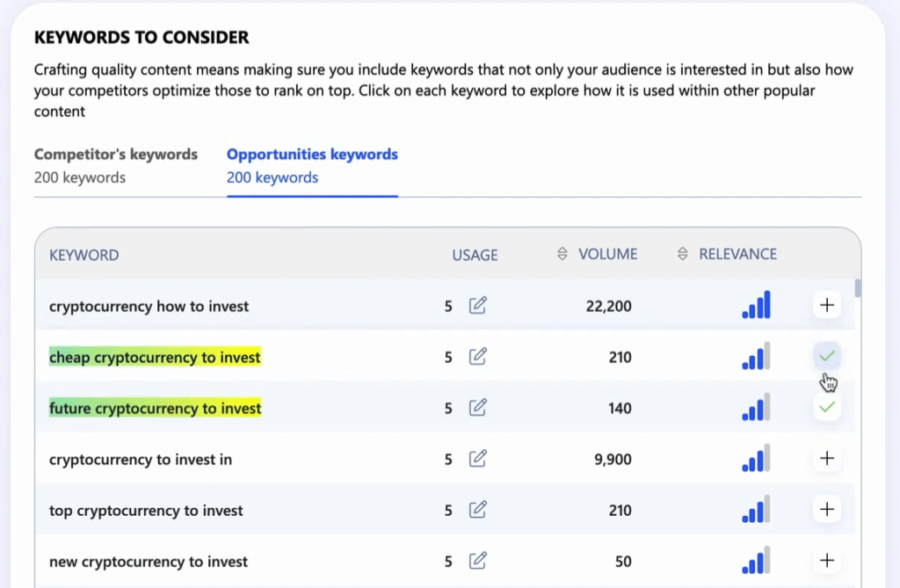Click volume value 140
The image size is (900, 588).
620,409
